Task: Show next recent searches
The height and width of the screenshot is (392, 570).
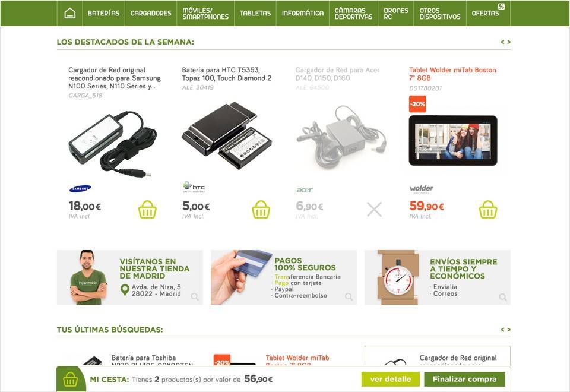Action: click(x=509, y=330)
